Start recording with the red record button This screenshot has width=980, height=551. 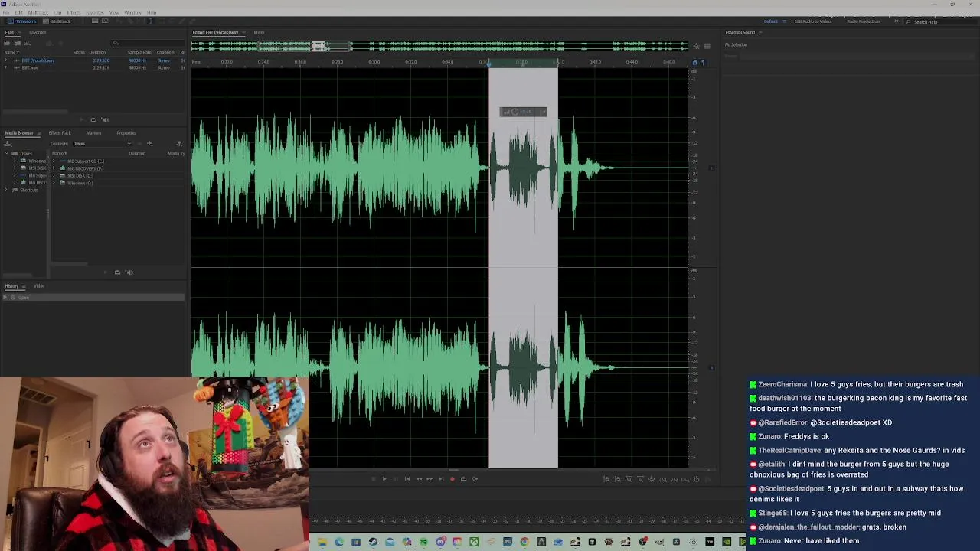[x=452, y=479]
